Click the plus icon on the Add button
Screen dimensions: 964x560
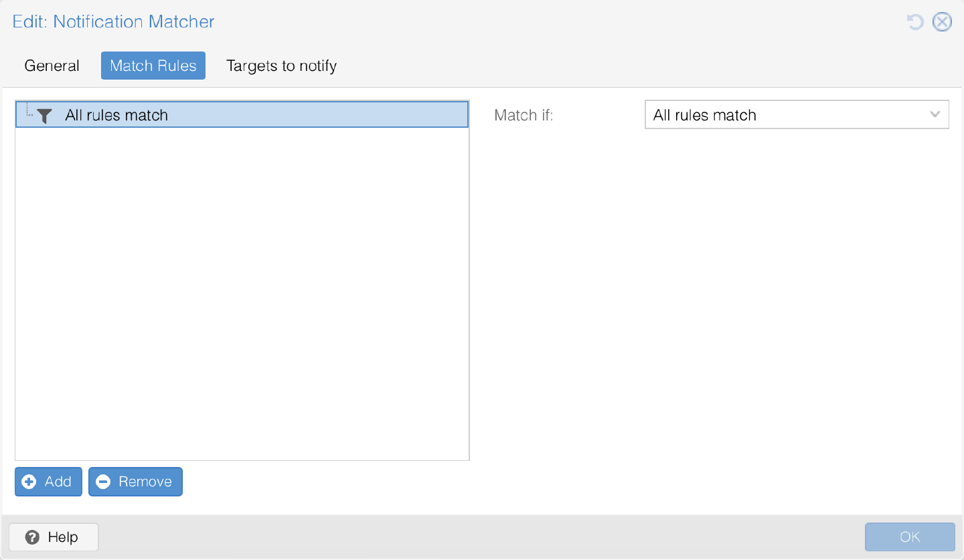[x=29, y=481]
